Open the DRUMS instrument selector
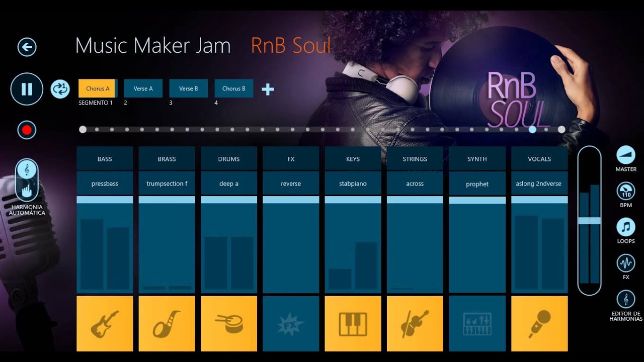644x362 pixels. coord(229,158)
